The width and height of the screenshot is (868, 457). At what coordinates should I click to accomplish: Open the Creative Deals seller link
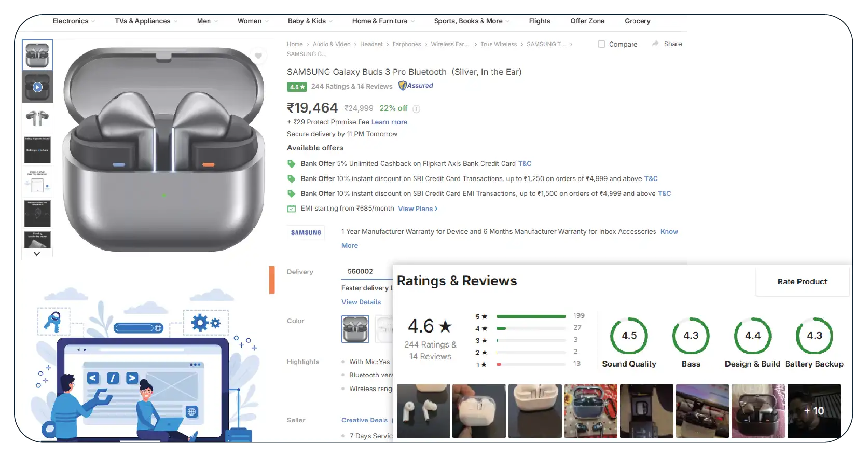pos(364,420)
